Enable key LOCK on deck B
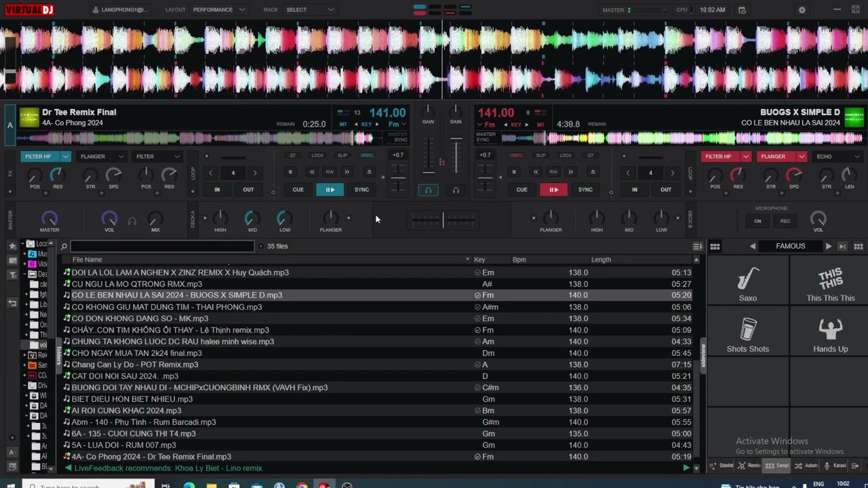This screenshot has width=868, height=488. pyautogui.click(x=566, y=155)
